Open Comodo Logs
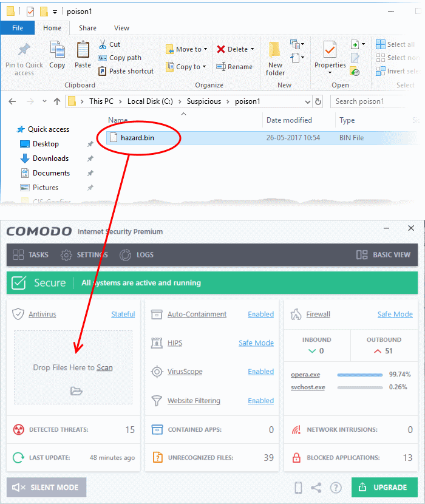Screen dimensions: 425x504 point(137,255)
